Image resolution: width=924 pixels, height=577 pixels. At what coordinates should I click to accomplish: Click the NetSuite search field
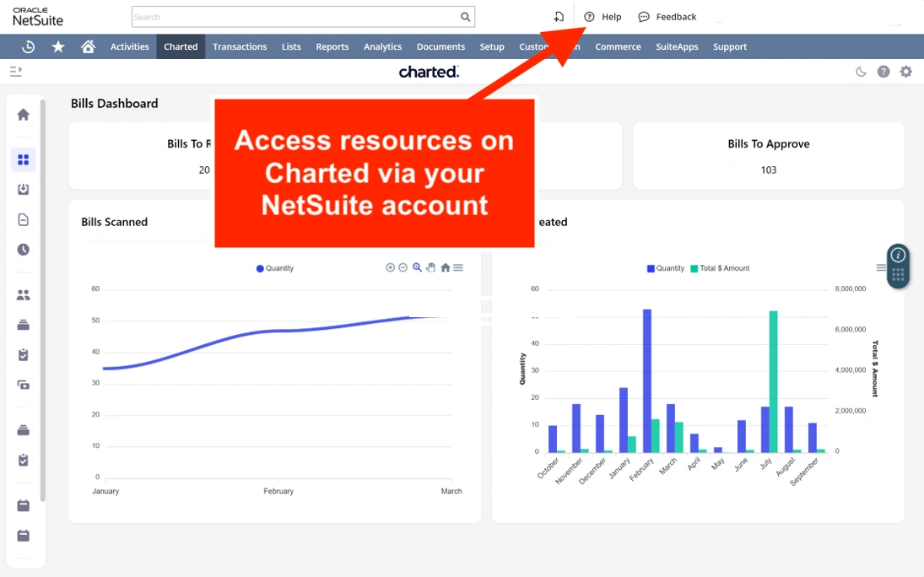click(295, 17)
